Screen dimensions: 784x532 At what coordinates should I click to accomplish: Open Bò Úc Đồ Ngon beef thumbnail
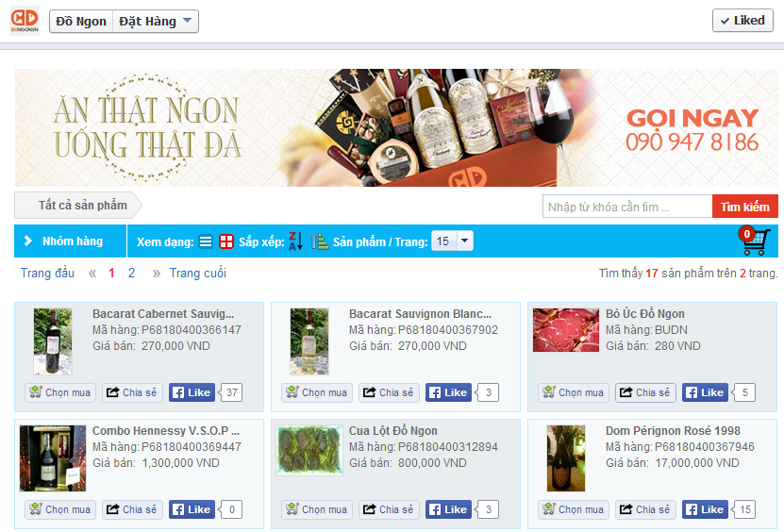pyautogui.click(x=566, y=330)
